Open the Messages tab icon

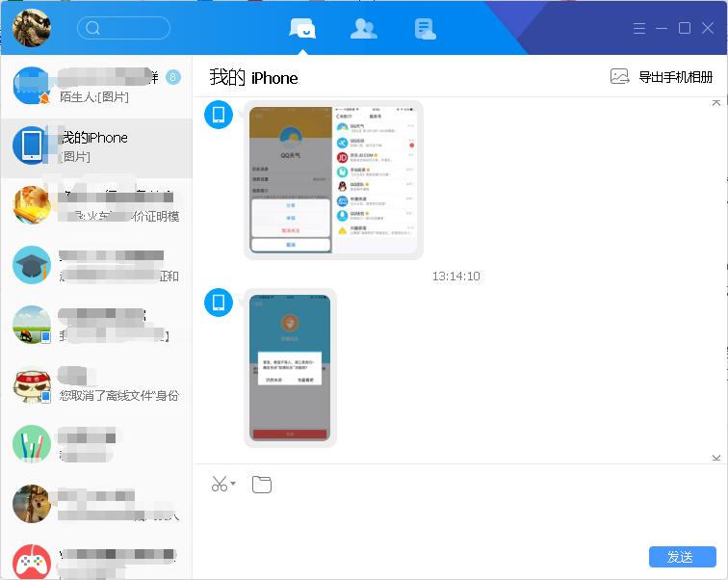[x=302, y=28]
